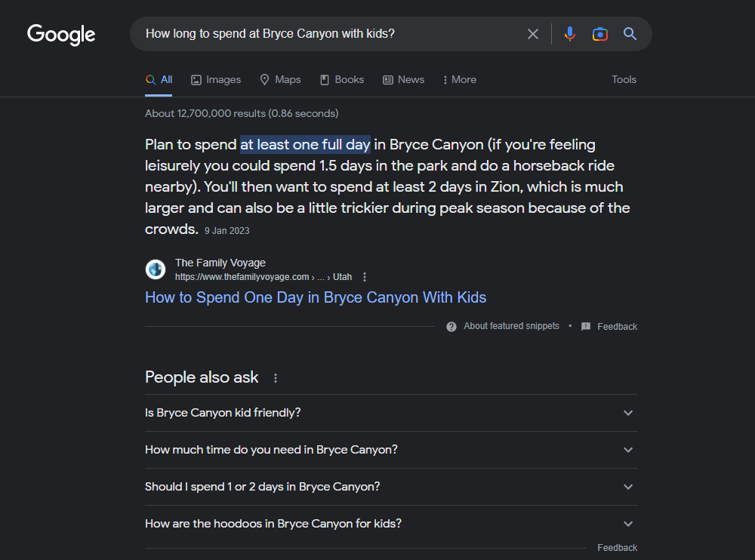Start voice search with the microphone icon

[x=569, y=34]
